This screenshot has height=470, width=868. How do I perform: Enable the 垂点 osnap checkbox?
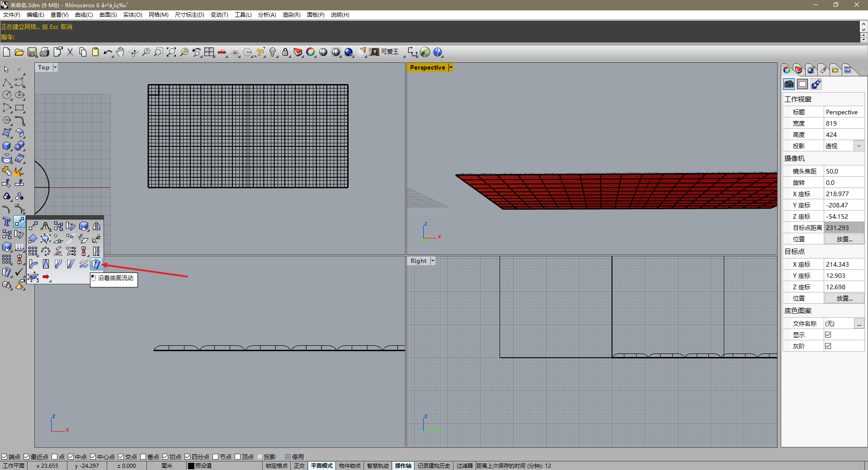pos(143,457)
